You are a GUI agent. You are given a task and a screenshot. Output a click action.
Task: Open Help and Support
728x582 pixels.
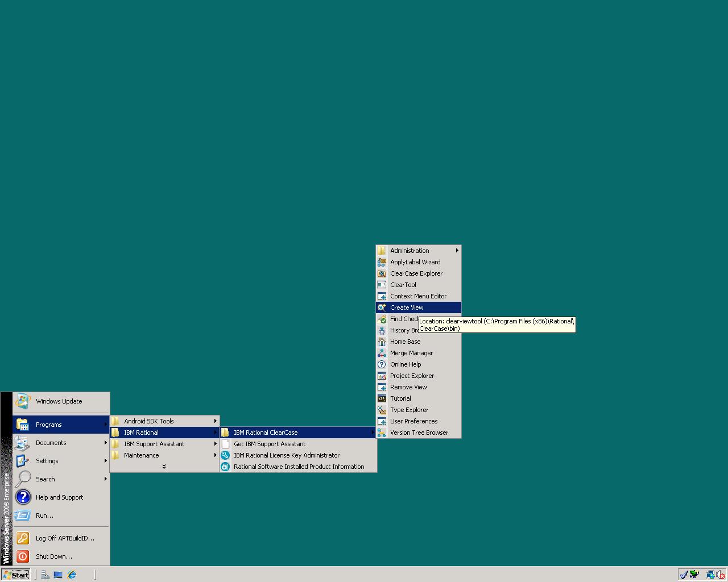[x=61, y=497]
